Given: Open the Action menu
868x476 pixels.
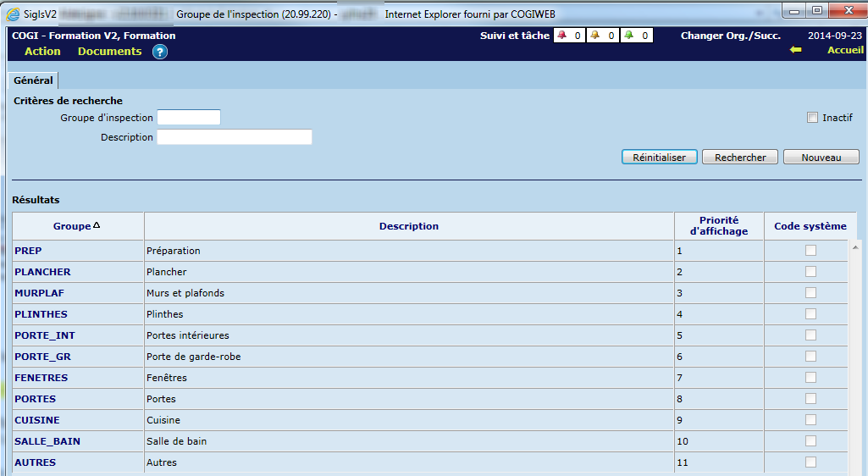Looking at the screenshot, I should (x=42, y=52).
